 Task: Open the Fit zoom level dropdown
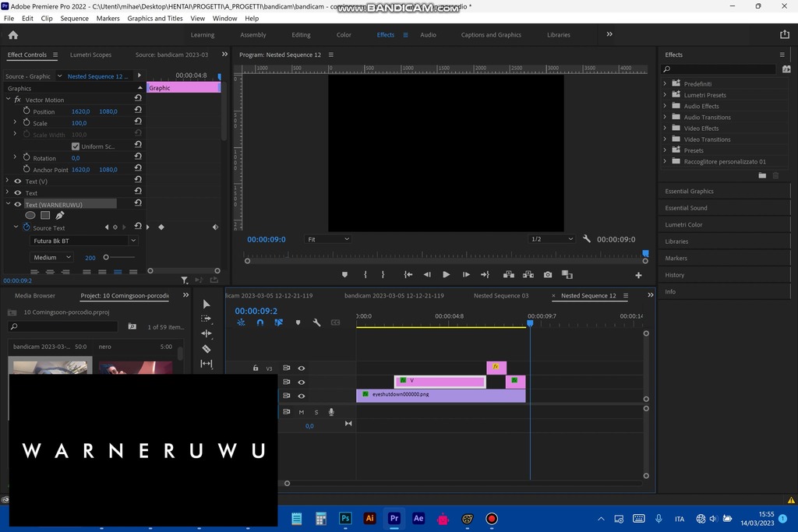click(x=328, y=239)
